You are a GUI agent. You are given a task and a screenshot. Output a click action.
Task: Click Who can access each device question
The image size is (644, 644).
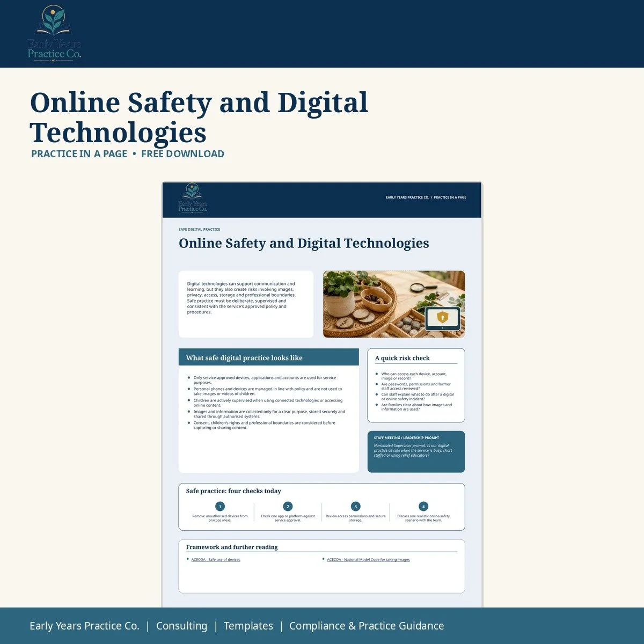(413, 376)
